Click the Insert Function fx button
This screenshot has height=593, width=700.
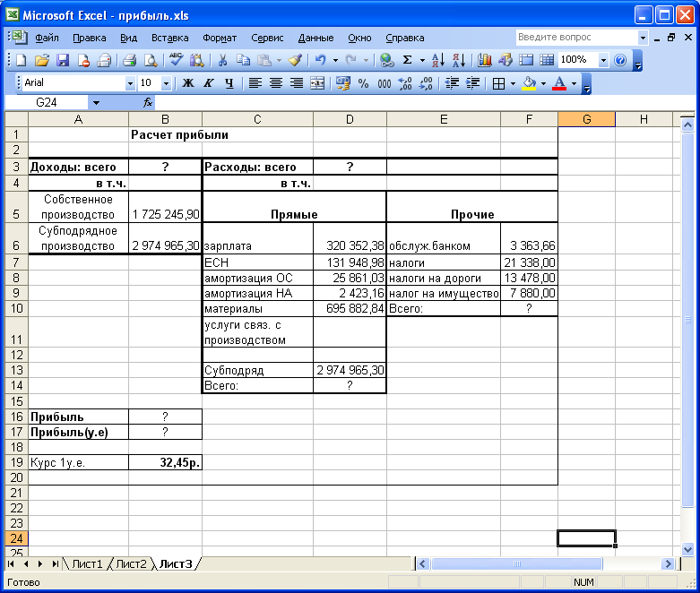tap(148, 103)
